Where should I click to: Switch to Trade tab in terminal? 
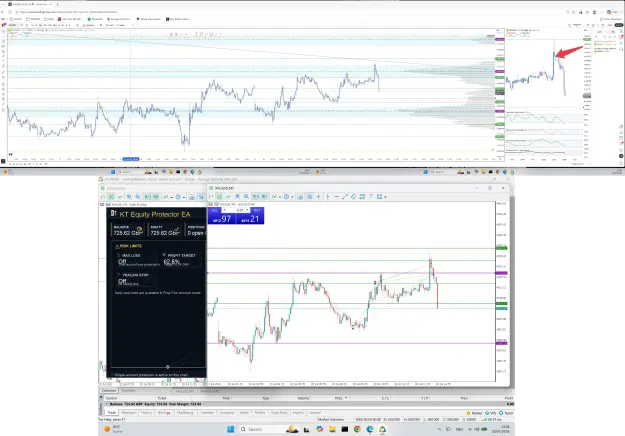[x=111, y=412]
